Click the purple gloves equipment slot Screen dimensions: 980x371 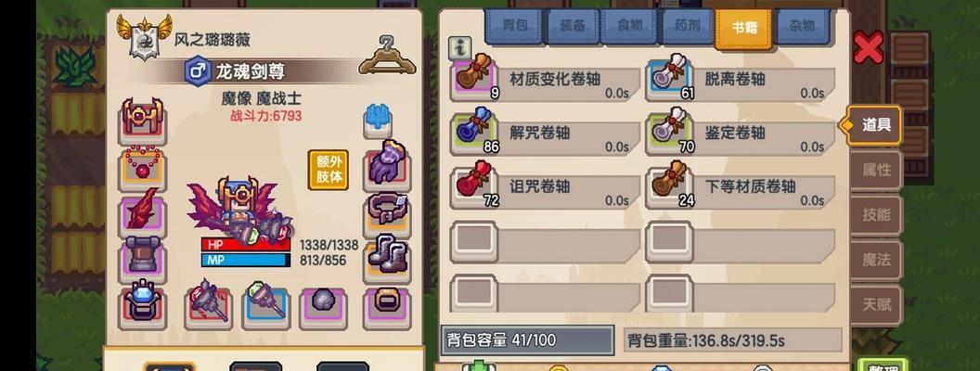pyautogui.click(x=387, y=165)
